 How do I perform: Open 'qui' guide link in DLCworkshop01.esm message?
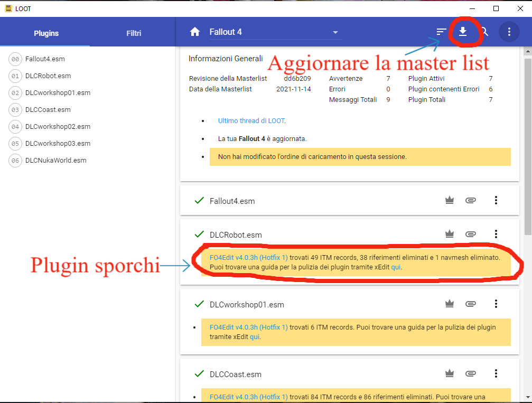255,337
